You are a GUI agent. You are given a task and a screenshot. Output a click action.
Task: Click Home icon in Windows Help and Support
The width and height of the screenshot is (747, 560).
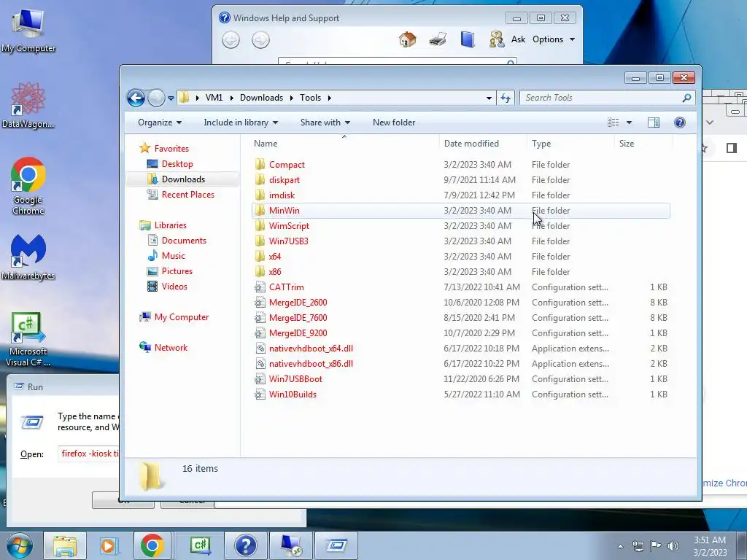coord(407,39)
